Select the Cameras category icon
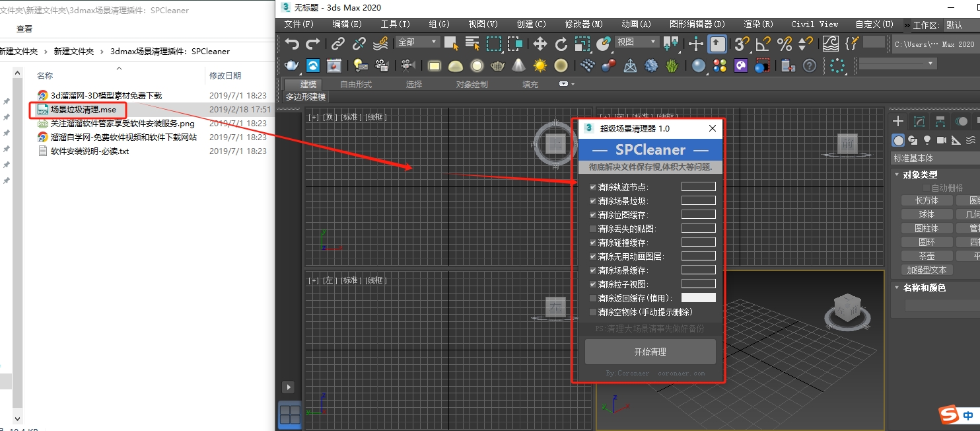 (x=941, y=140)
